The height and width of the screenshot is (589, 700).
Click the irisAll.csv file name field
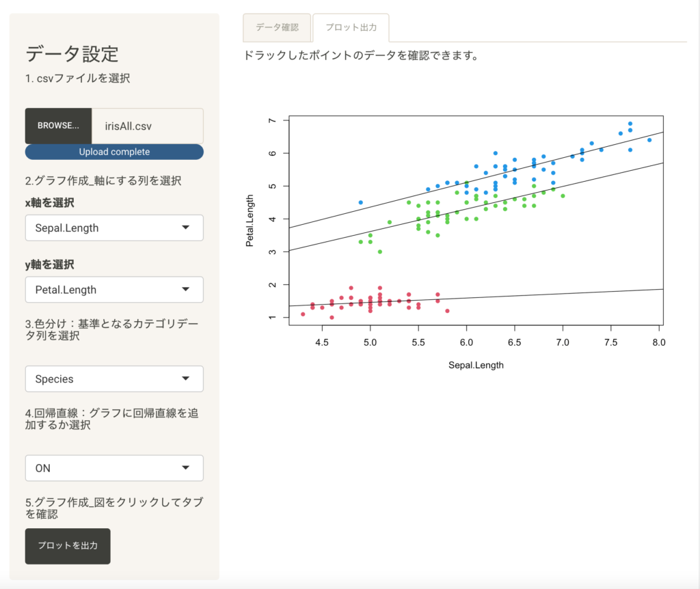coord(147,126)
